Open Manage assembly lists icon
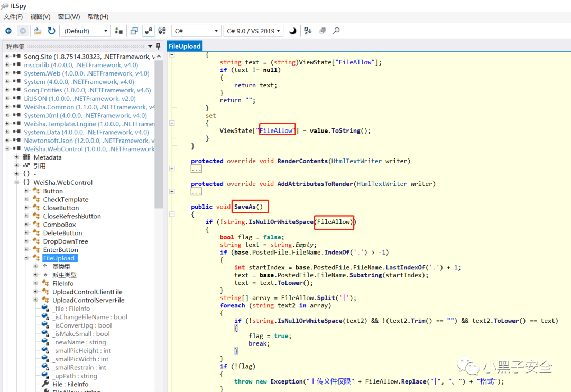Viewport: 571px width, 392px height. pyautogui.click(x=119, y=31)
